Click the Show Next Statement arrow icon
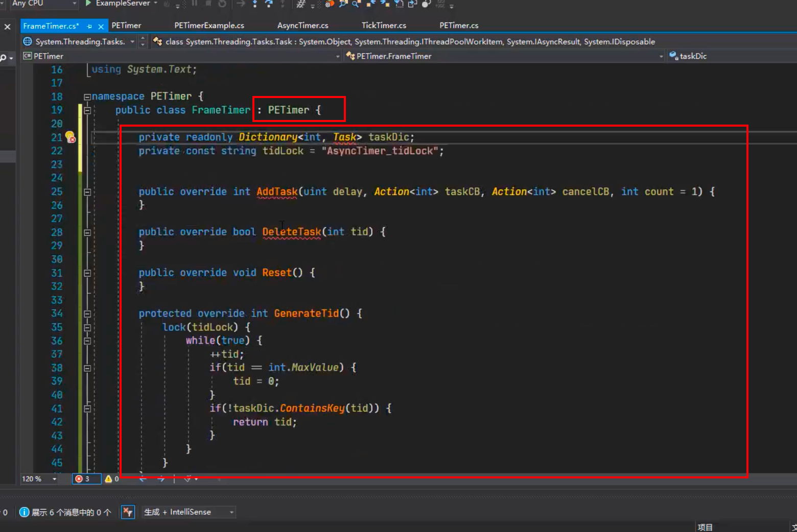 pos(241,4)
